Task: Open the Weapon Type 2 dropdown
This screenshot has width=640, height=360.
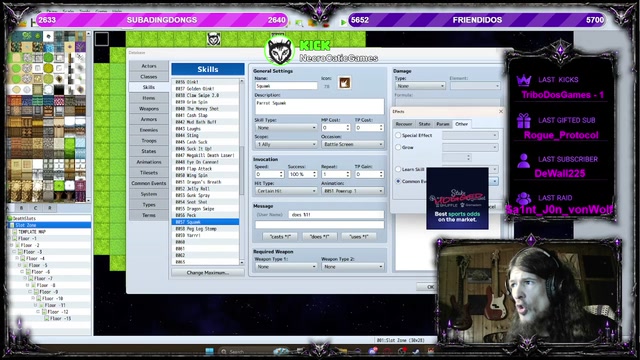Action: [x=353, y=267]
